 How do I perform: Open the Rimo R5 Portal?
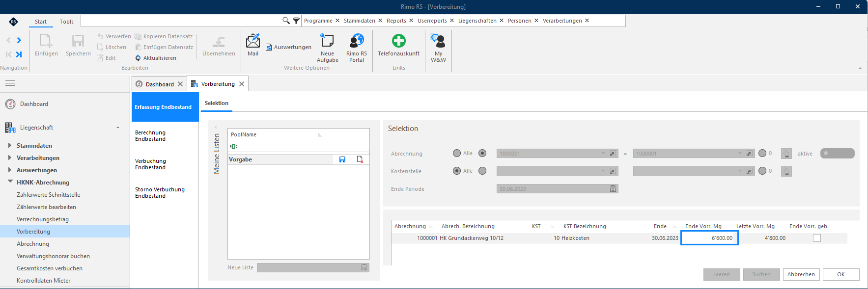tap(357, 48)
